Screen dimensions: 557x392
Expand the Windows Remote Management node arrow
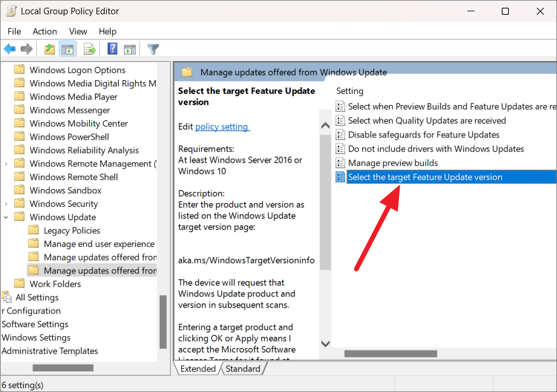(x=6, y=164)
